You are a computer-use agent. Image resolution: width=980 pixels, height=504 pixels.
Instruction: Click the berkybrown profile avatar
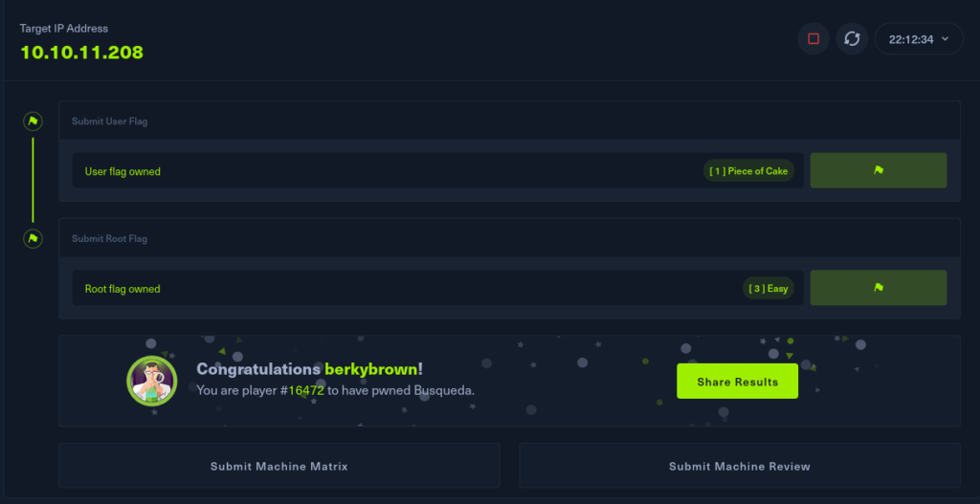point(151,380)
